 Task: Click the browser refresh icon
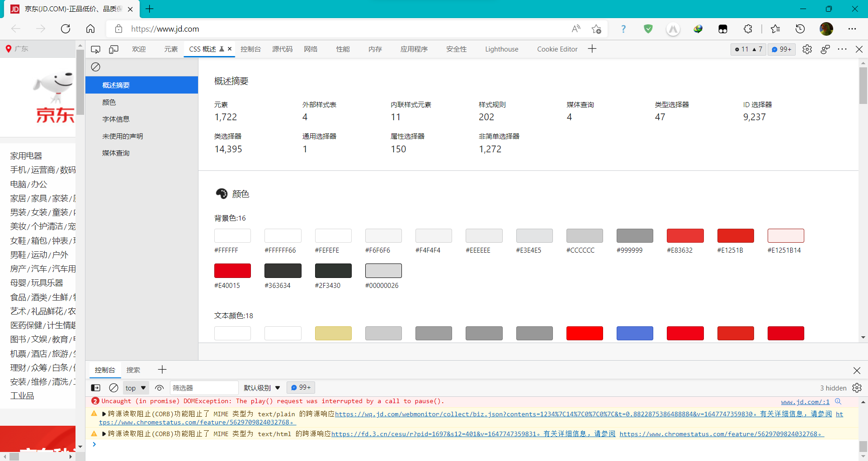pos(66,29)
